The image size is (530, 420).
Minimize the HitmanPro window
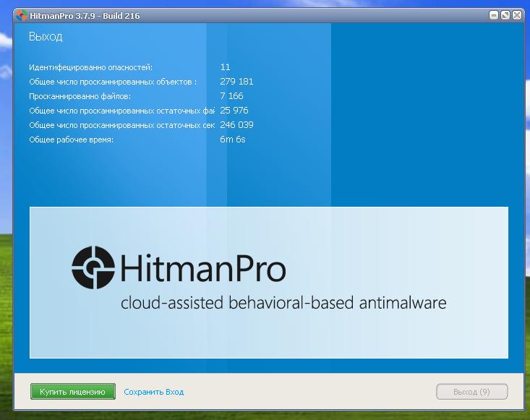pos(494,15)
